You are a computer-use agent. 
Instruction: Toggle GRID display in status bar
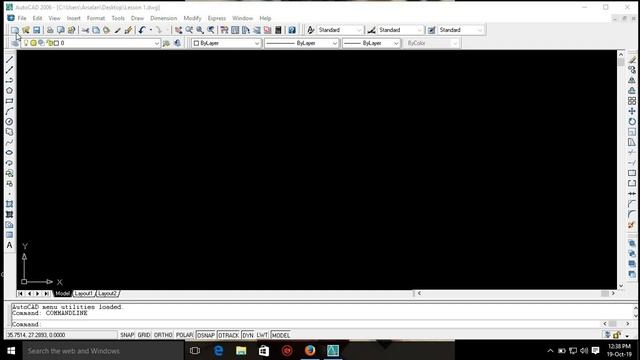[144, 335]
